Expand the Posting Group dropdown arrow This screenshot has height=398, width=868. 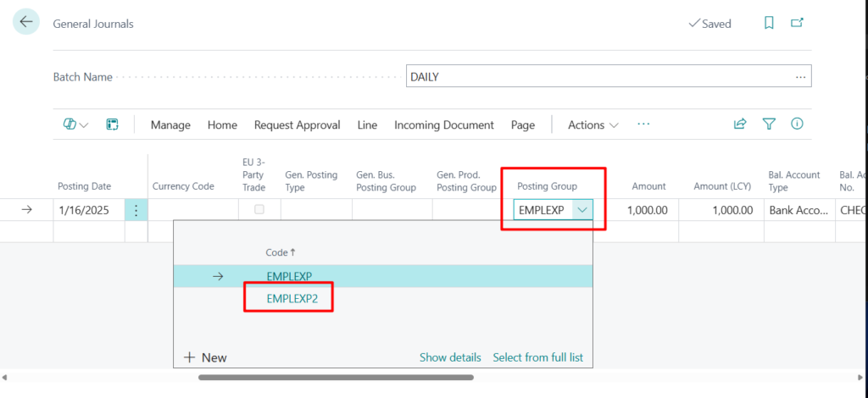582,210
